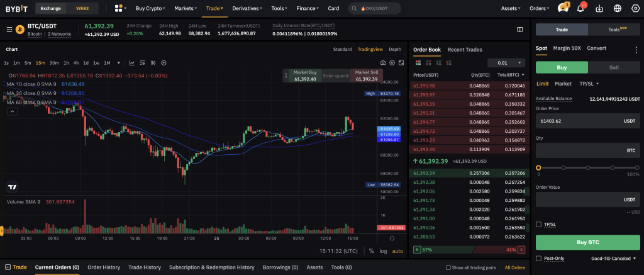Enable the Post-Only checkbox
The image size is (644, 275).
(538, 259)
